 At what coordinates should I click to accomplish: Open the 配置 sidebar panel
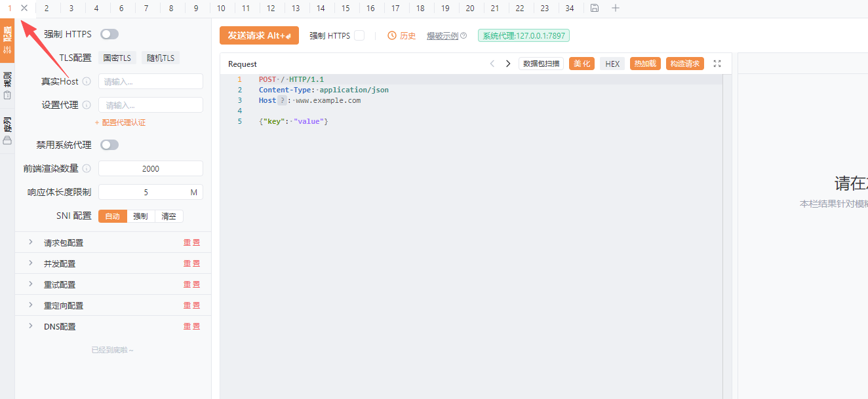click(x=7, y=41)
